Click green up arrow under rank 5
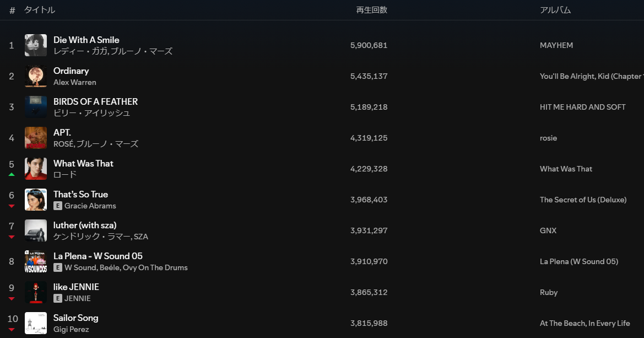Image resolution: width=644 pixels, height=338 pixels. pyautogui.click(x=12, y=174)
